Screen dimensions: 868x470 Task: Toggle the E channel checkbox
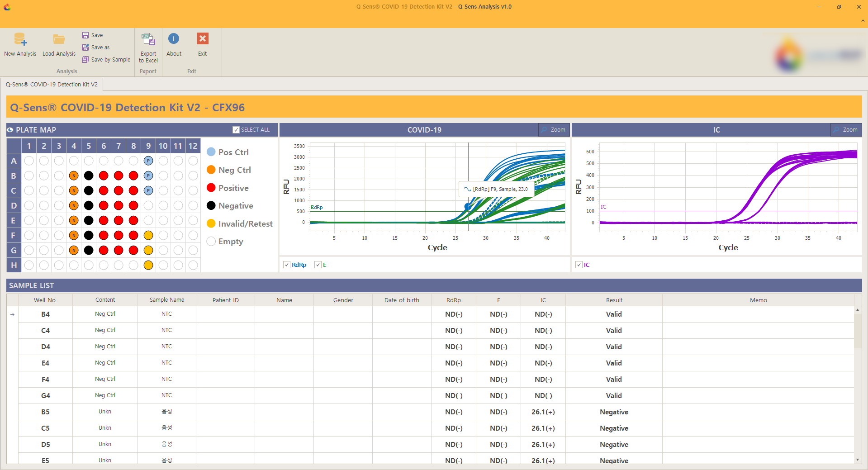click(x=318, y=265)
